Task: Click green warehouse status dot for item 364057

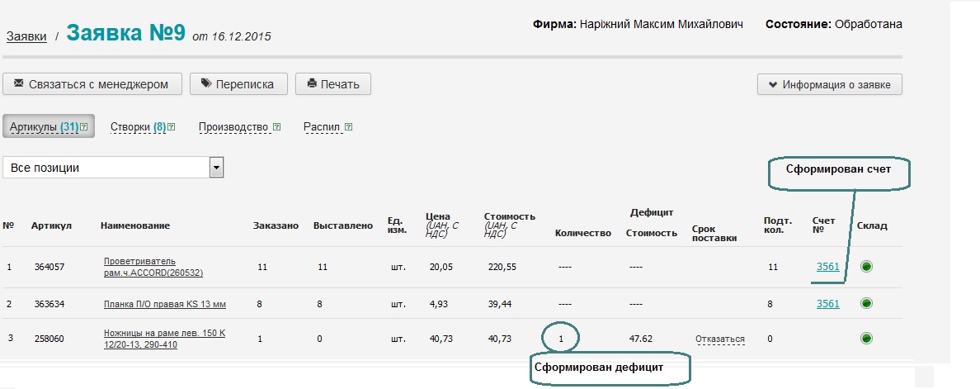Action: 866,267
